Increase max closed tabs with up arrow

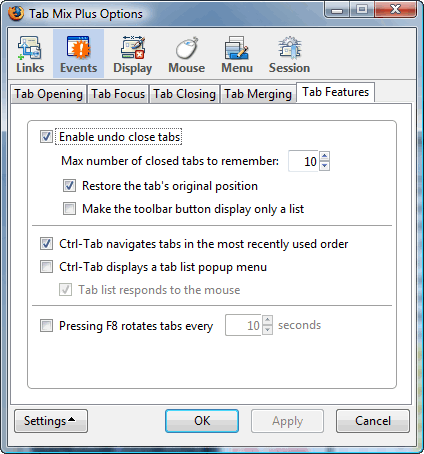tap(325, 156)
